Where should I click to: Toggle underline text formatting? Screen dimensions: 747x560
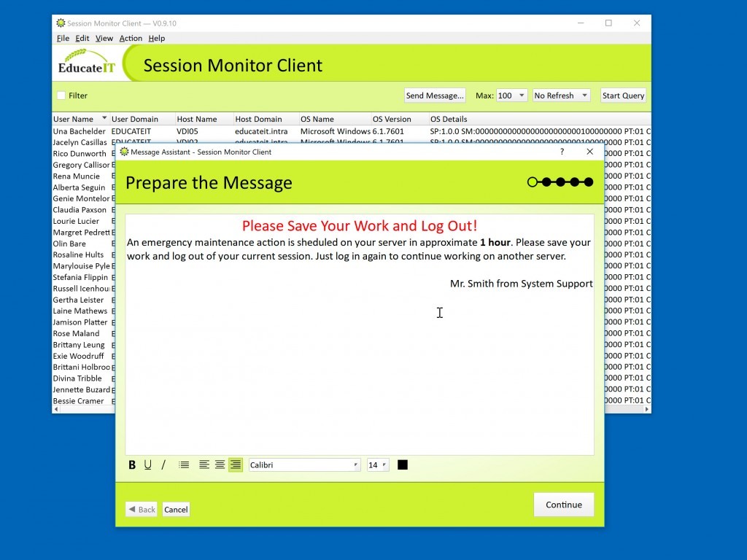(x=148, y=465)
